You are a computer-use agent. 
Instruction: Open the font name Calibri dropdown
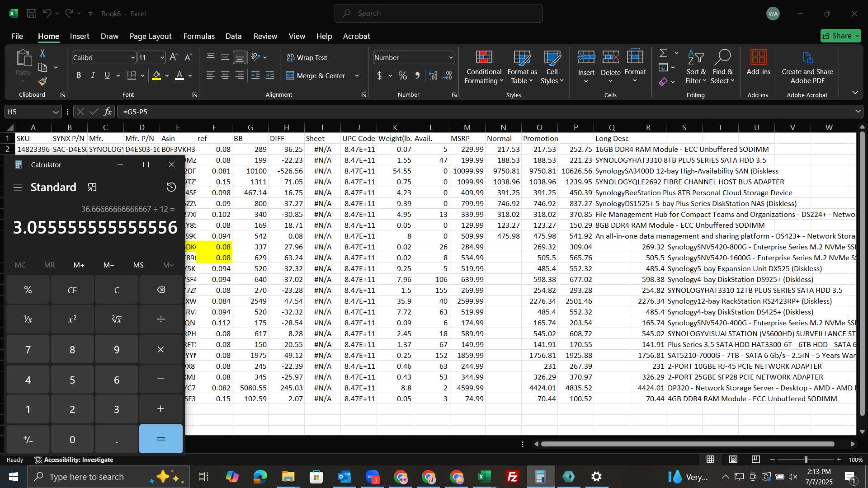click(x=132, y=58)
